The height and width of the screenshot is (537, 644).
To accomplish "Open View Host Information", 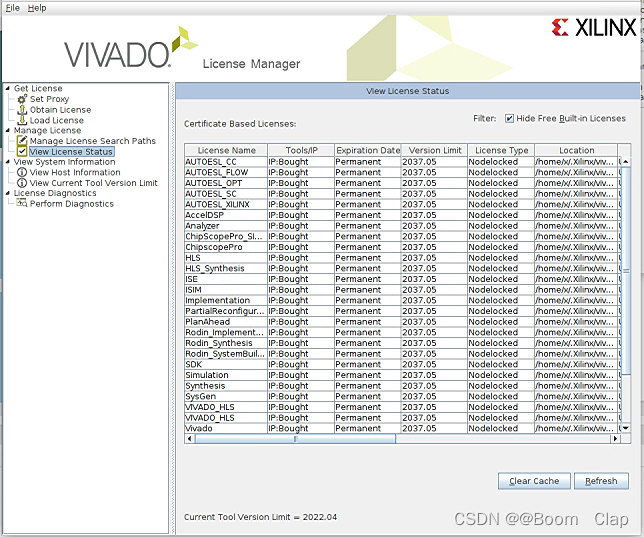I will [75, 172].
